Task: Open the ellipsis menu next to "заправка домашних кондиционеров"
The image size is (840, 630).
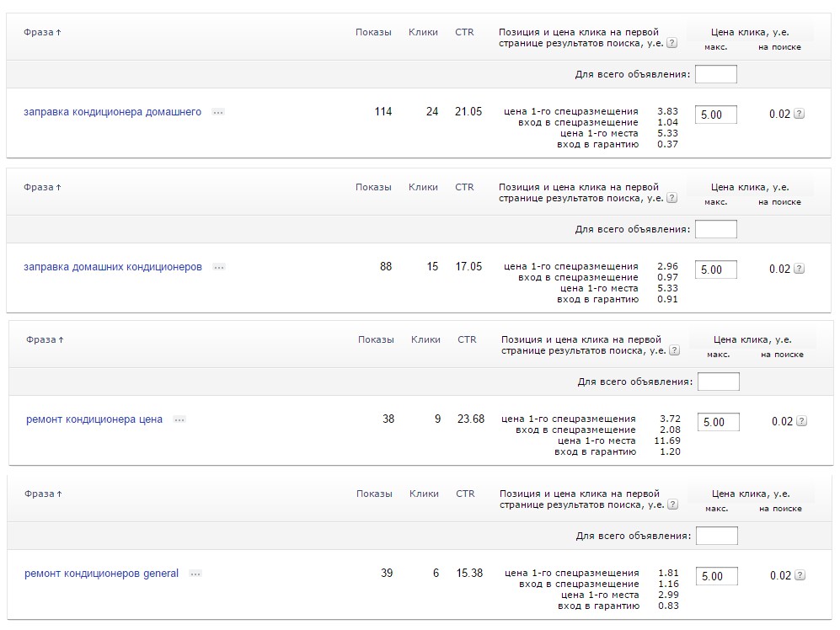Action: (219, 267)
